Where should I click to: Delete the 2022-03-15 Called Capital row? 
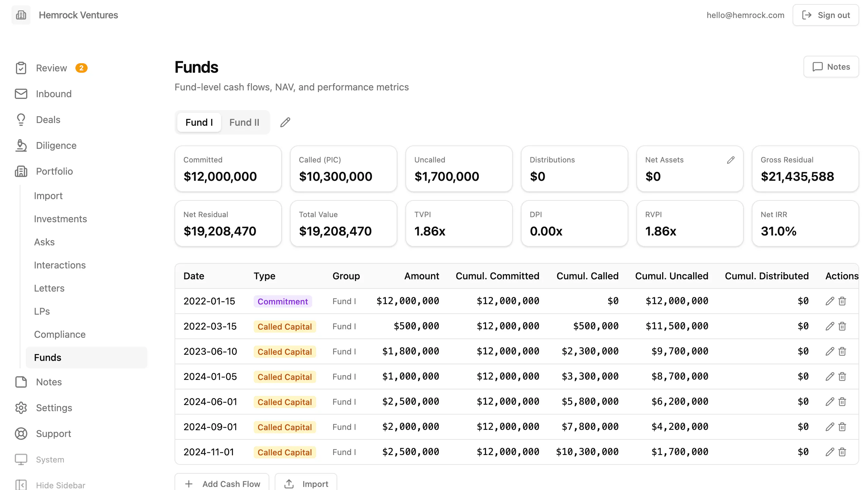(x=842, y=326)
